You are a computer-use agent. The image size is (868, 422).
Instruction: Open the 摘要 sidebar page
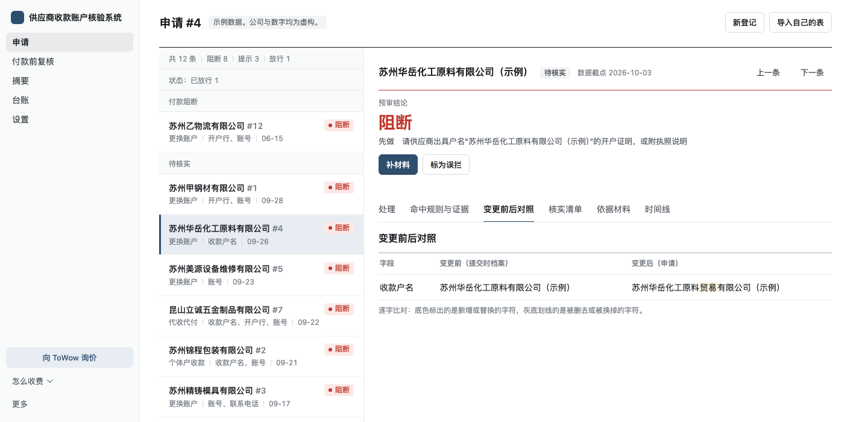(x=69, y=81)
